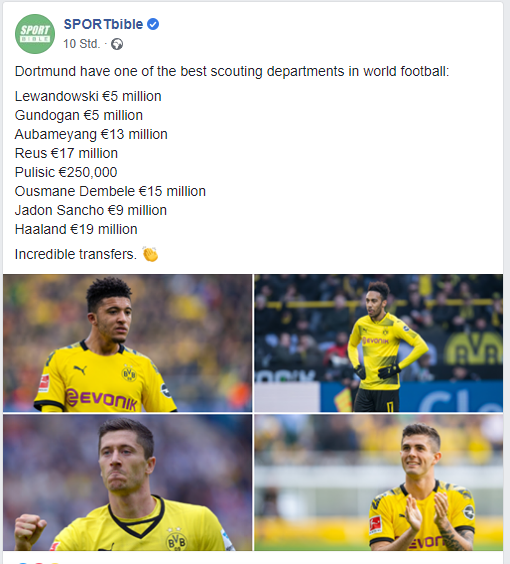Visit the SPORTbible page name link
Screen dimensions: 510x564
103,24
